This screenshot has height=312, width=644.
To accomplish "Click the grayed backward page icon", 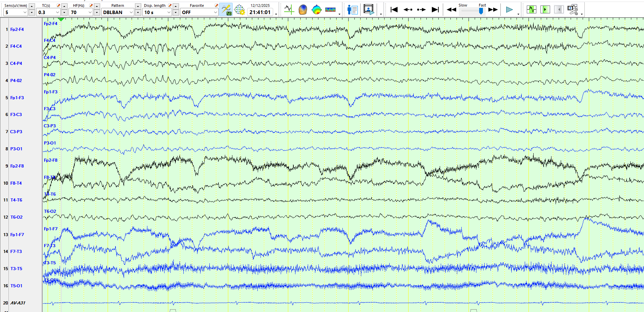I will click(x=559, y=10).
